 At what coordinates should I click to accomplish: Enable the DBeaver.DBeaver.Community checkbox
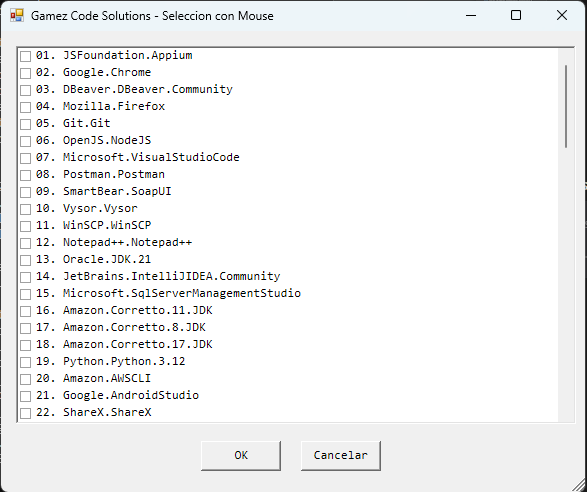[x=25, y=90]
